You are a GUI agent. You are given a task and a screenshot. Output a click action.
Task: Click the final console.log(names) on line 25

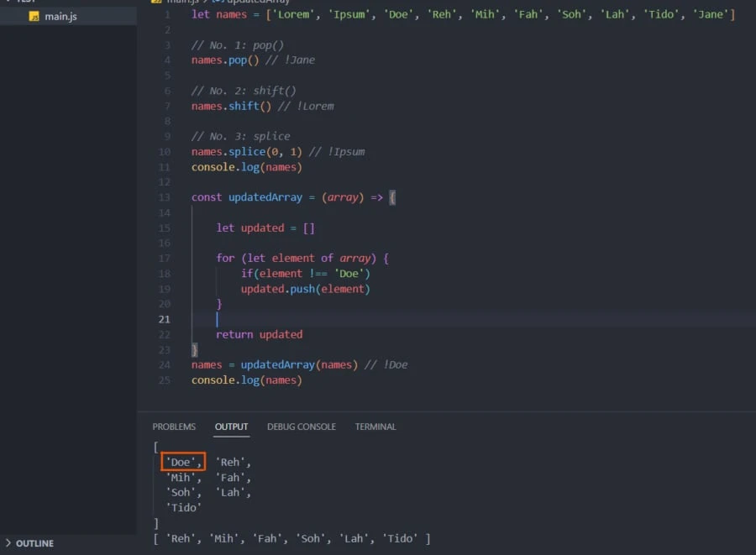pos(246,380)
